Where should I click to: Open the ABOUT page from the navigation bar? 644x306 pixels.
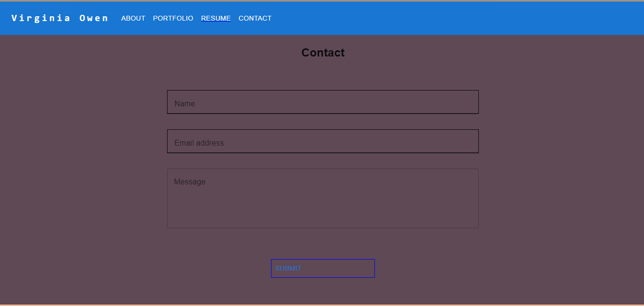133,18
